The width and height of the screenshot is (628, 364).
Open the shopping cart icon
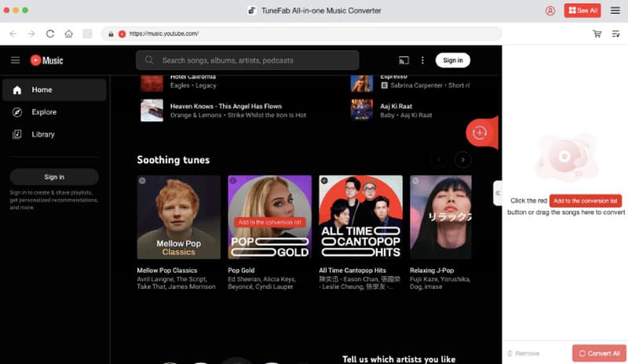[597, 34]
